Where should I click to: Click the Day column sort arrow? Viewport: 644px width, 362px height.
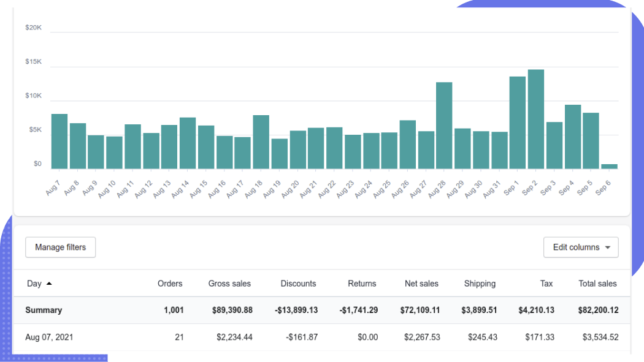pos(49,283)
